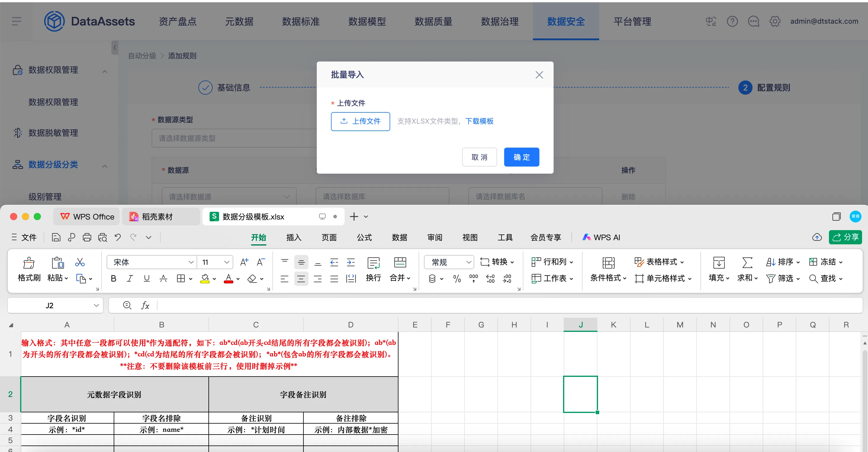
Task: Click the Cut scissors icon
Action: tap(80, 262)
